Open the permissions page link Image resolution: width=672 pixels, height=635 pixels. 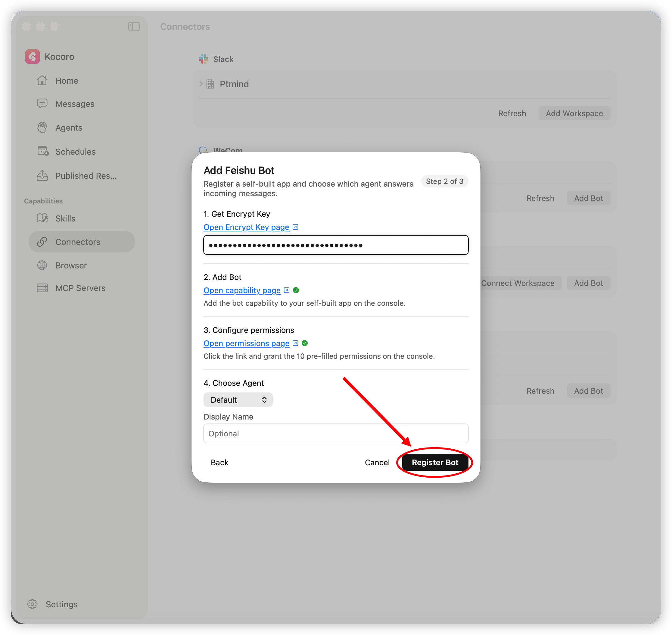246,343
